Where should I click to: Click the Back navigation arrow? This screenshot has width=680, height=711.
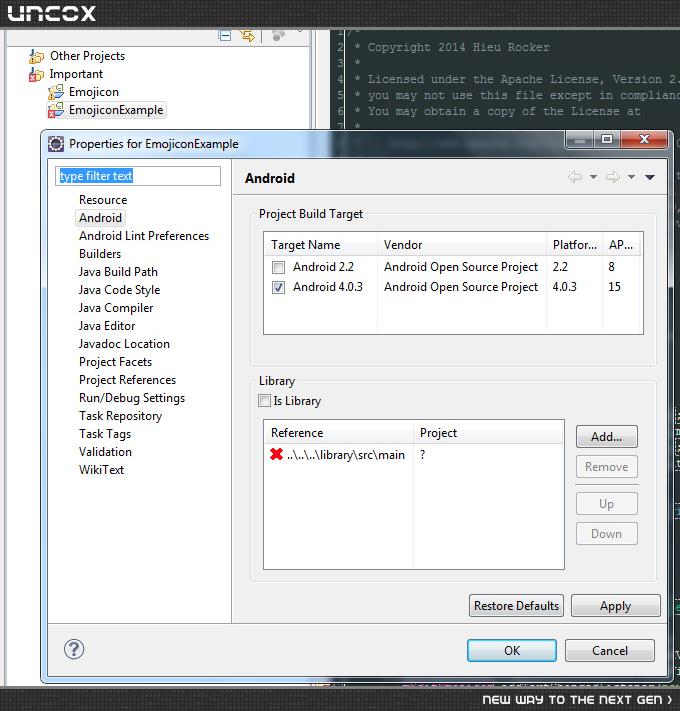tap(575, 177)
